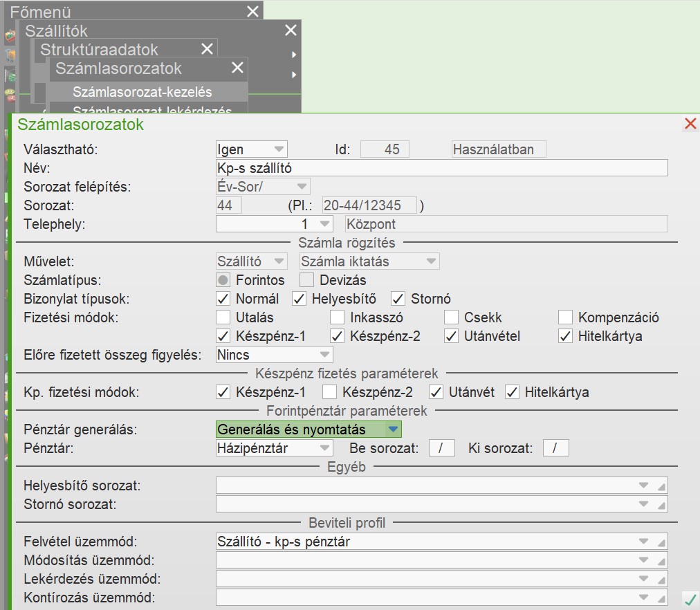Uncheck the Helyesbítő document type

click(x=299, y=299)
